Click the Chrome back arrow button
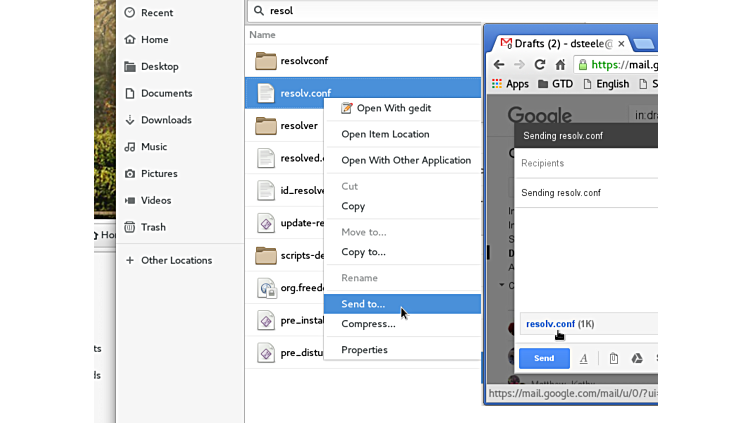 click(499, 64)
